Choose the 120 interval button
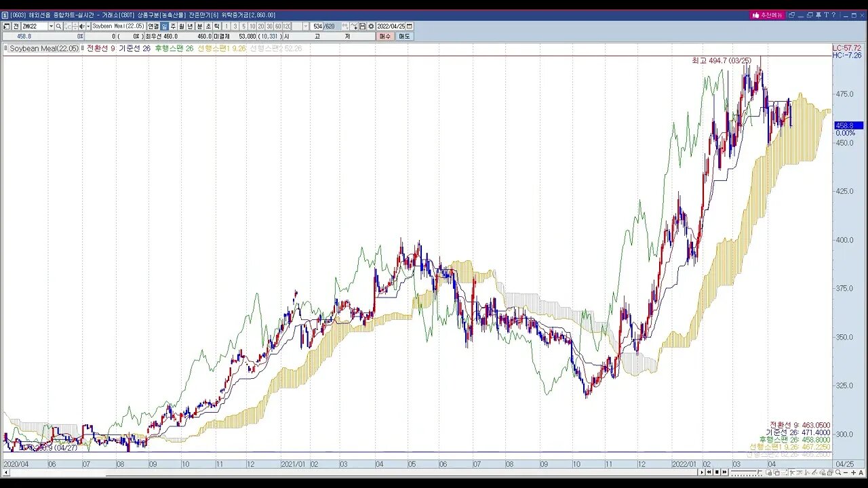This screenshot has height=488, width=868. point(286,26)
